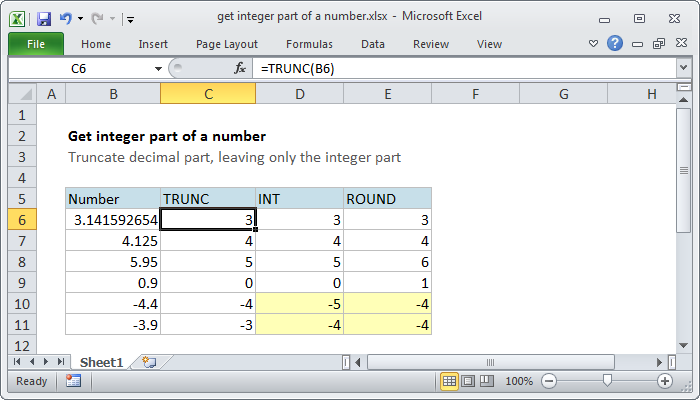Image resolution: width=700 pixels, height=400 pixels.
Task: Switch to Normal view
Action: [449, 381]
